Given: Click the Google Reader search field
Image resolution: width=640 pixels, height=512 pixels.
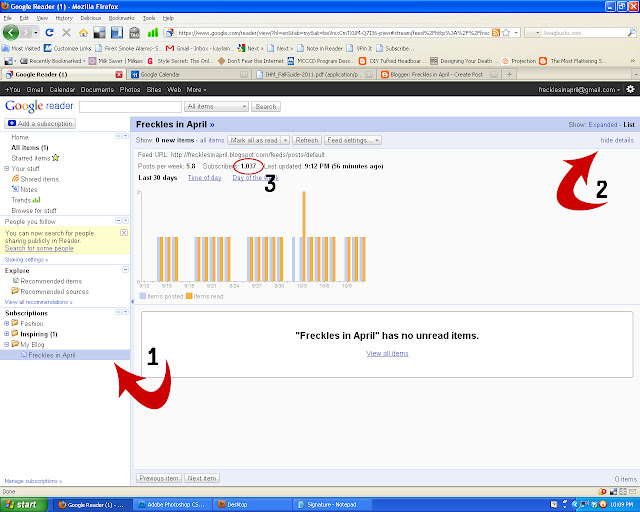Looking at the screenshot, I should point(130,107).
